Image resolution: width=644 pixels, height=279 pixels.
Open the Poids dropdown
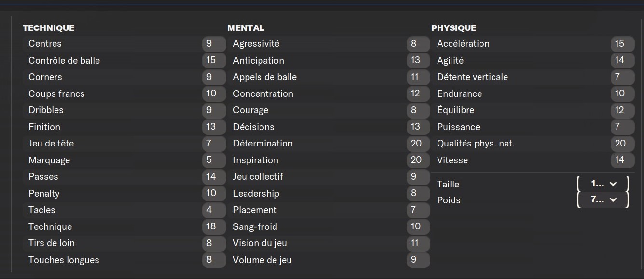tap(603, 200)
